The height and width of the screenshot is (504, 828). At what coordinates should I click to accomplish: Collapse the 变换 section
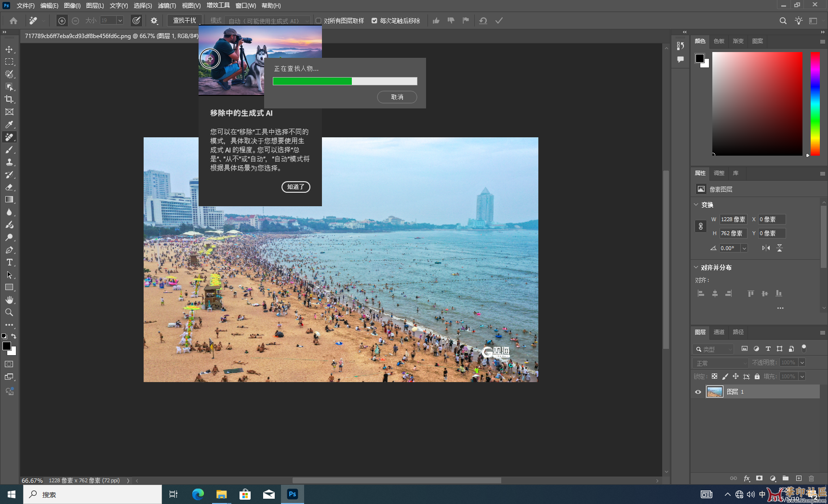[696, 205]
